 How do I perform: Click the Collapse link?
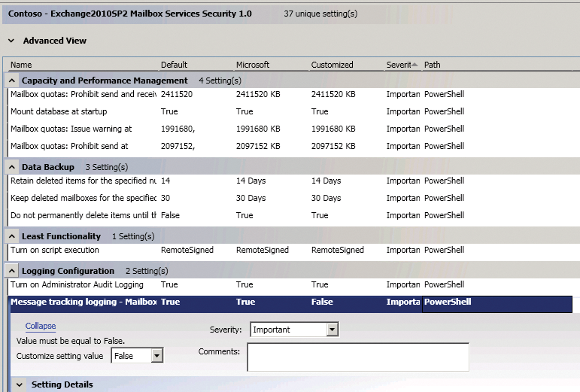tap(41, 326)
